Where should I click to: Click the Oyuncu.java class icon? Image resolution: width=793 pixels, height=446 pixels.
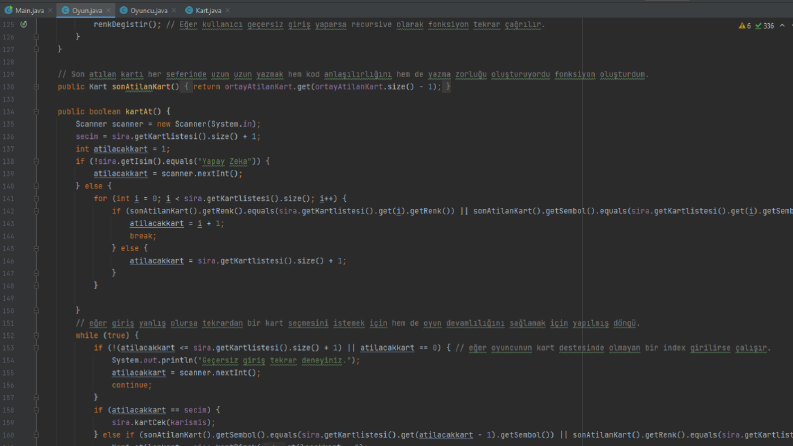[123, 10]
